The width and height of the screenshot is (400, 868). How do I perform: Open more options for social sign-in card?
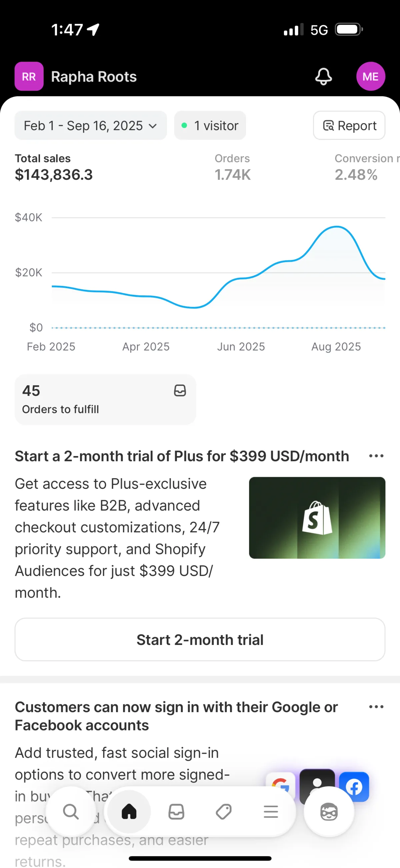376,707
